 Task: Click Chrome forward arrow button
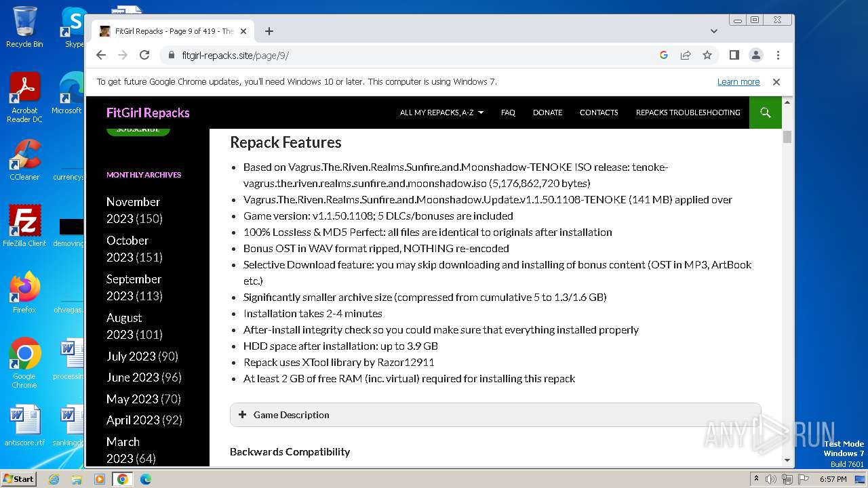point(123,55)
